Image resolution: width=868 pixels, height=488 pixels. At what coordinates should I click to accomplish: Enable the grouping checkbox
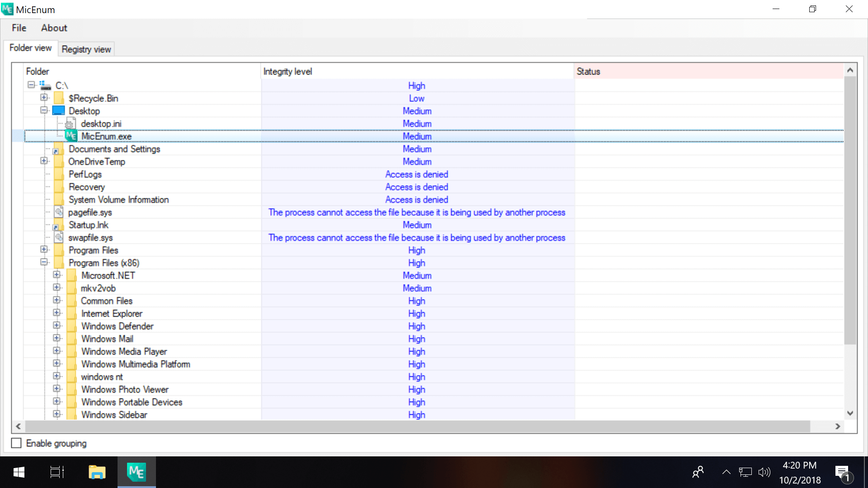(16, 443)
